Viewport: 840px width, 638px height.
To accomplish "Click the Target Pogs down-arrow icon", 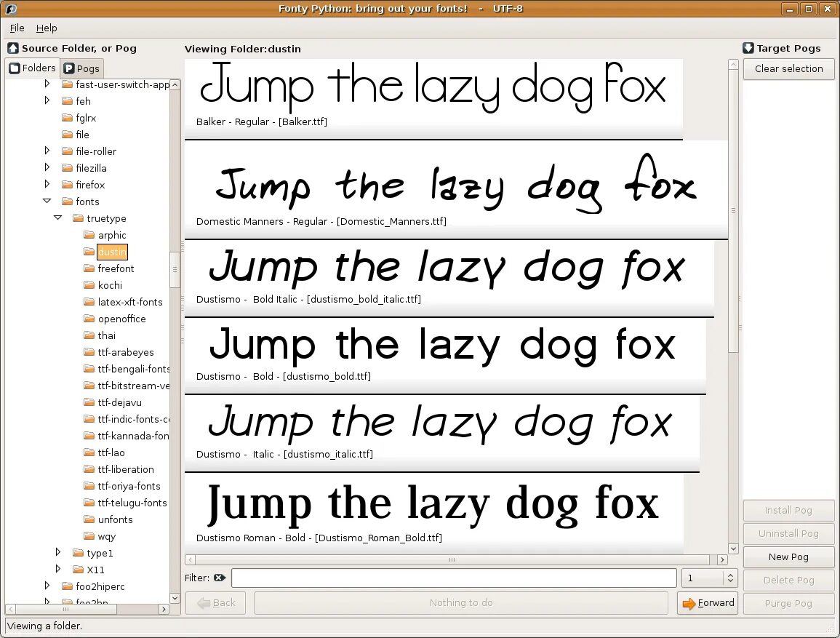I will (x=748, y=48).
